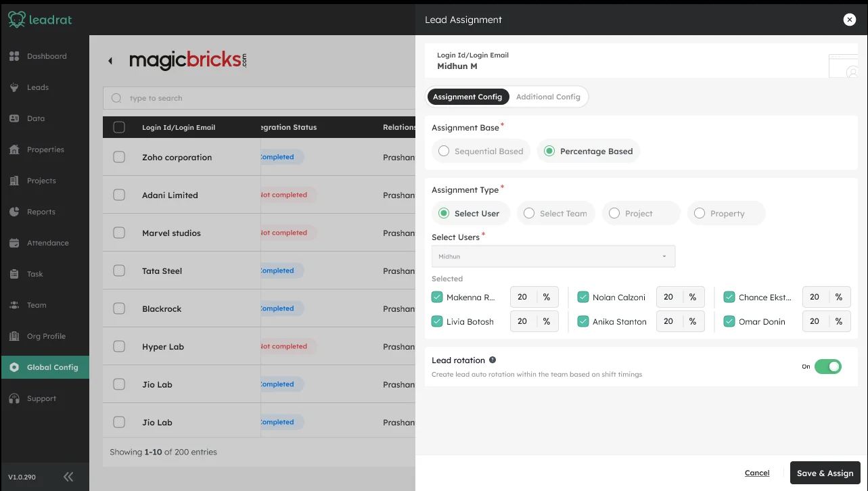The height and width of the screenshot is (491, 868).
Task: Click the Marvel studios row text
Action: click(x=171, y=233)
